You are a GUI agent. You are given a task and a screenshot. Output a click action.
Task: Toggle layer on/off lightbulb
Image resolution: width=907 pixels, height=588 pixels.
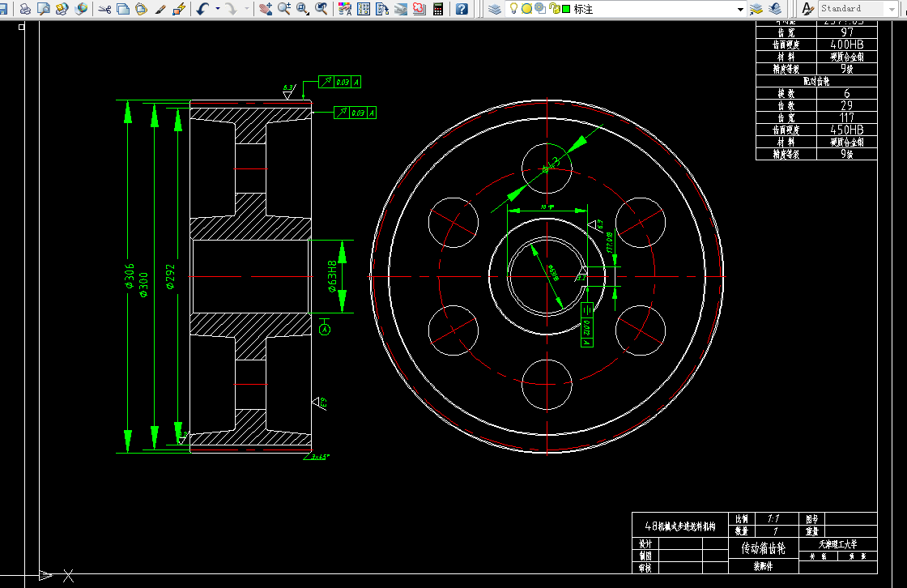pyautogui.click(x=513, y=8)
